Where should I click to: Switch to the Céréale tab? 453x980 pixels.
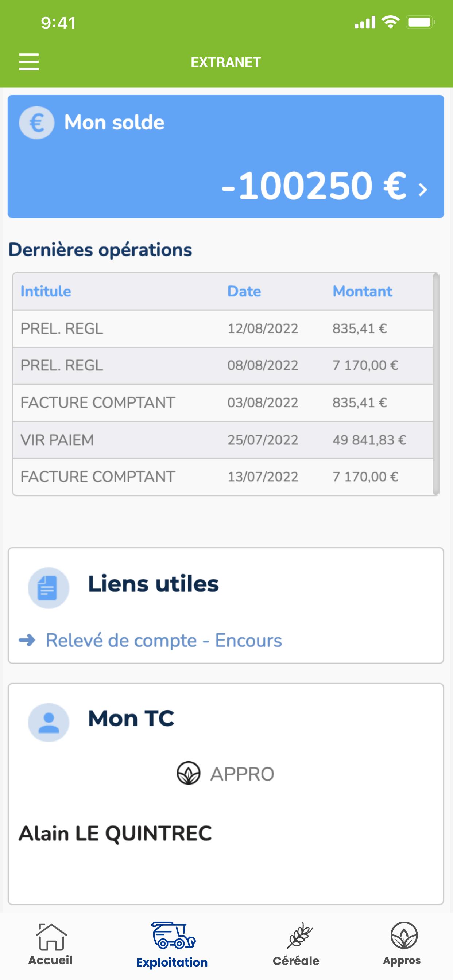coord(296,945)
